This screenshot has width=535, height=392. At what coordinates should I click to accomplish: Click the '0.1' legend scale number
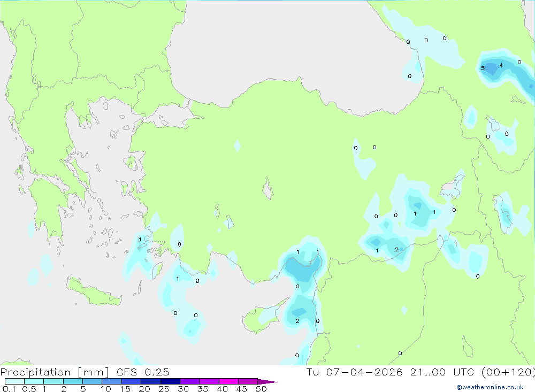tap(9, 389)
